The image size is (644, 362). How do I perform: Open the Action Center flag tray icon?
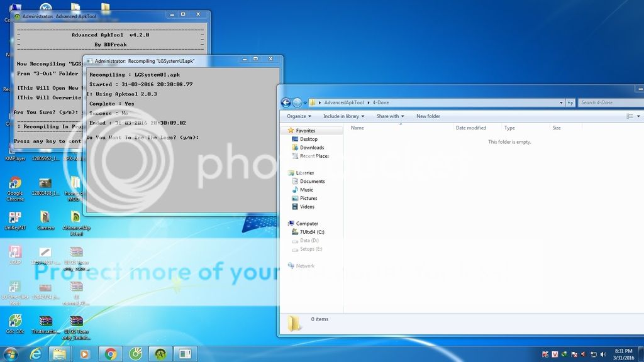click(574, 354)
